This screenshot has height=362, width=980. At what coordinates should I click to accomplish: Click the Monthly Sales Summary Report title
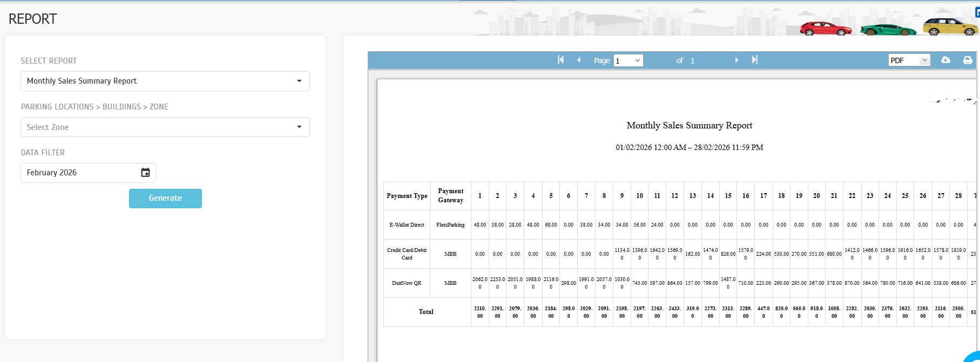tap(689, 125)
